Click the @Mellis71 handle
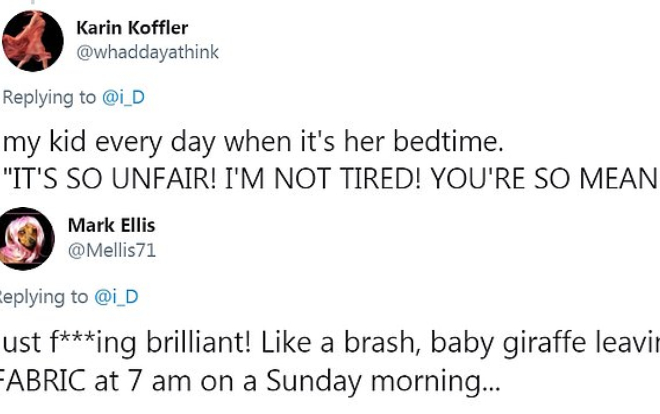The image size is (660, 414). (x=111, y=250)
